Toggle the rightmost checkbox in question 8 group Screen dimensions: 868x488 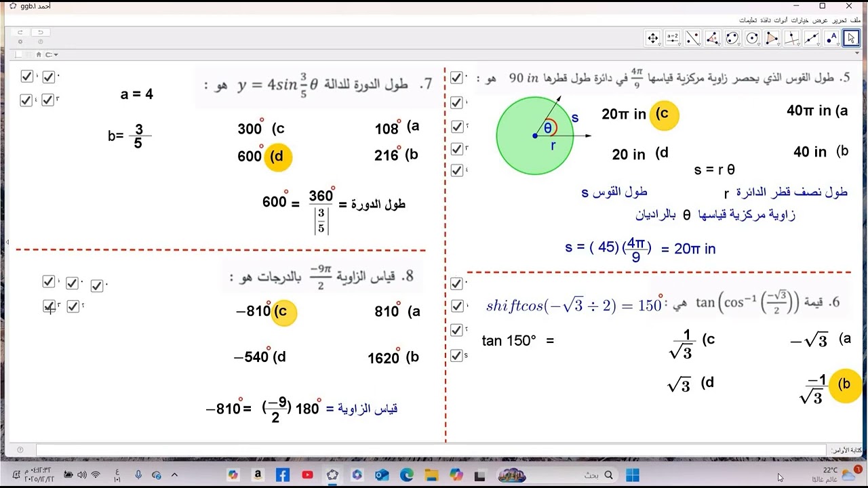(96, 286)
